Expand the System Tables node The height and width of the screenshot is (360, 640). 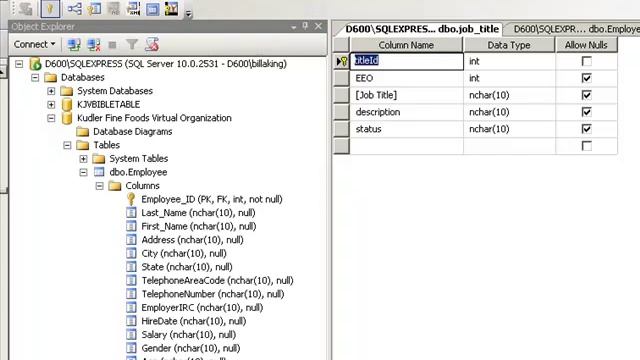(x=83, y=158)
